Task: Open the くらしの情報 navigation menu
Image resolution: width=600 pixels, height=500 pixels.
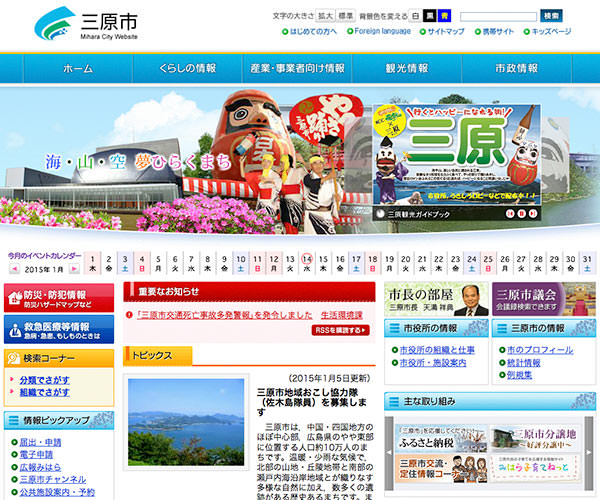Action: click(x=187, y=68)
